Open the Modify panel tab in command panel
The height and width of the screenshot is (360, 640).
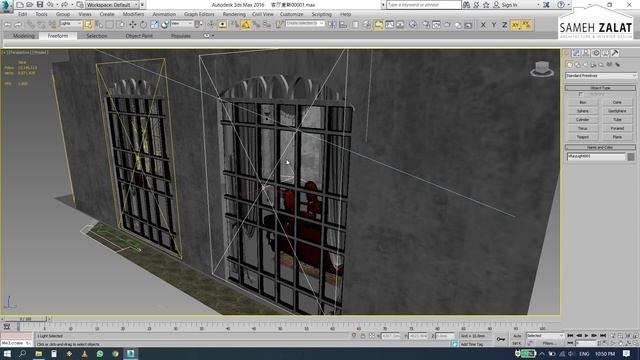(576, 53)
